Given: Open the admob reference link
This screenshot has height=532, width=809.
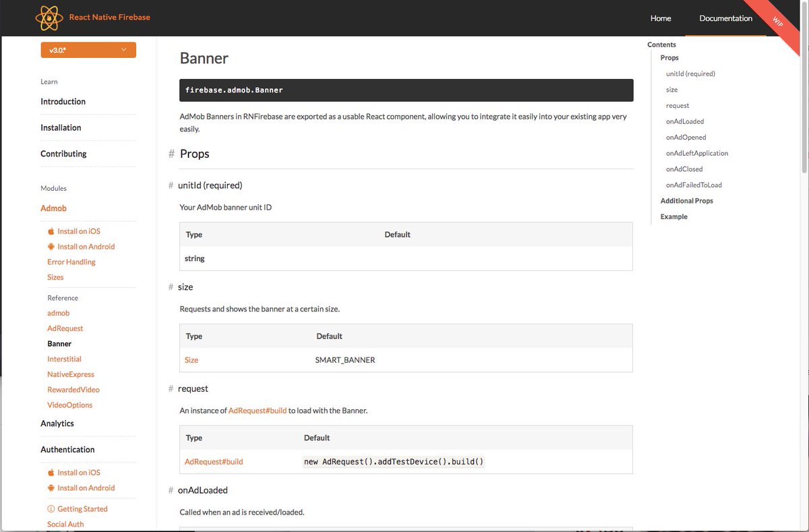Looking at the screenshot, I should (59, 314).
